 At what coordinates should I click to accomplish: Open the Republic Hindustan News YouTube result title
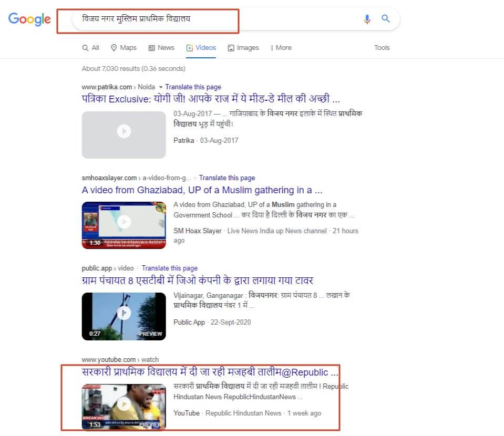(210, 372)
